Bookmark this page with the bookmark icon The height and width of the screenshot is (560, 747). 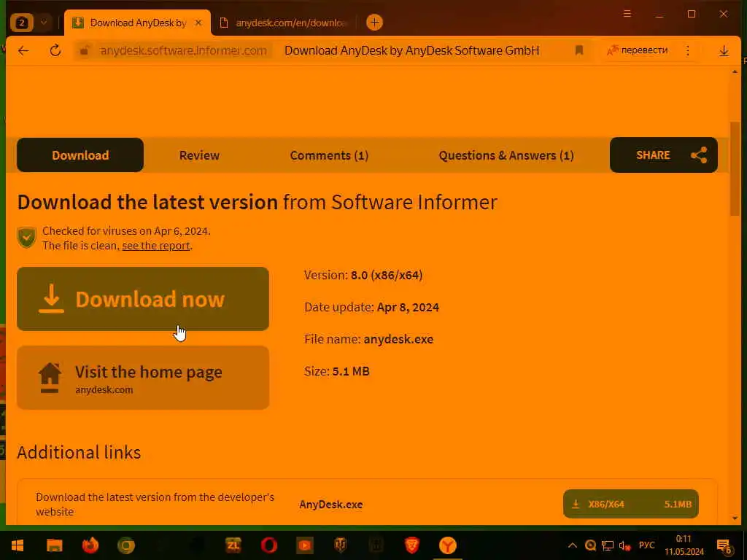pyautogui.click(x=578, y=50)
